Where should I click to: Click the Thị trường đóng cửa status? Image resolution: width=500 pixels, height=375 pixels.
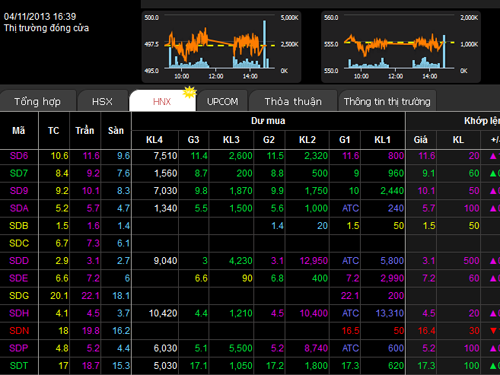click(46, 28)
